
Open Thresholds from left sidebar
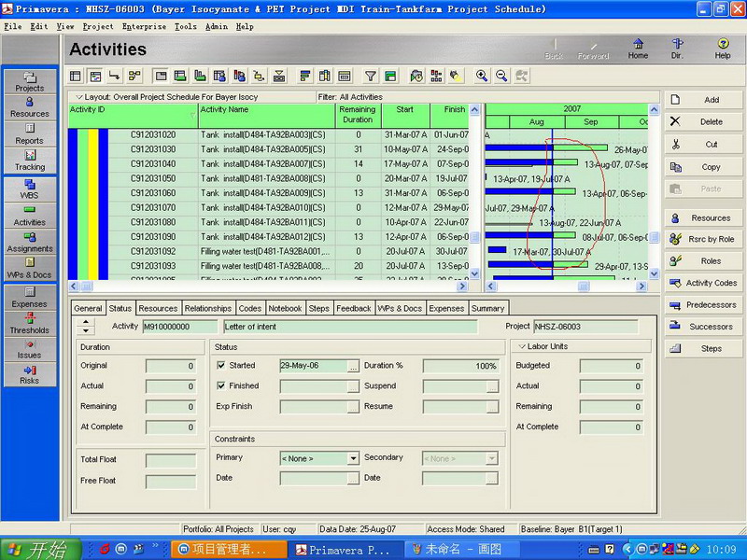pyautogui.click(x=30, y=324)
